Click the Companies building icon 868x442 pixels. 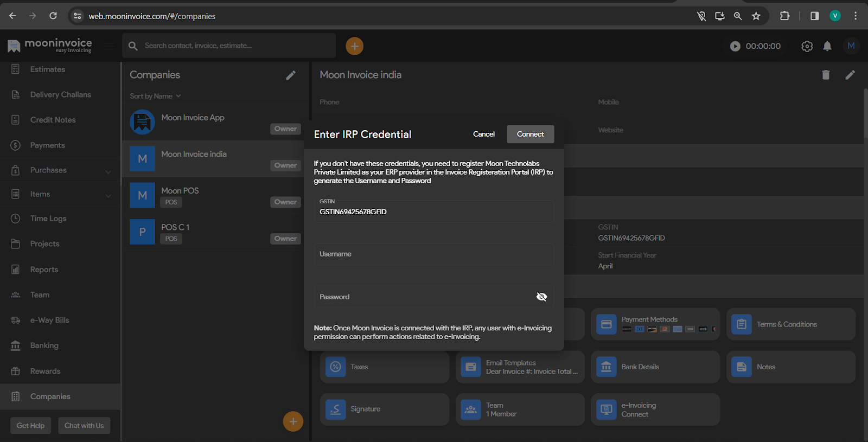(16, 396)
